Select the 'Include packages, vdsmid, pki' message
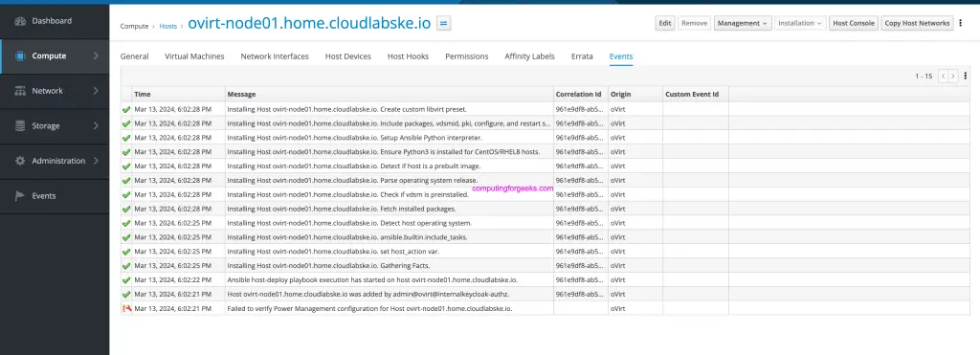The height and width of the screenshot is (355, 980). [389, 123]
